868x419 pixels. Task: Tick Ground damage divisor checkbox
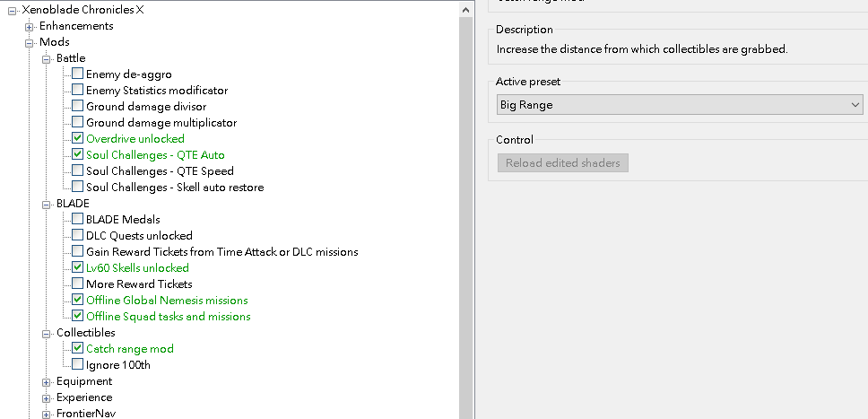click(x=77, y=106)
